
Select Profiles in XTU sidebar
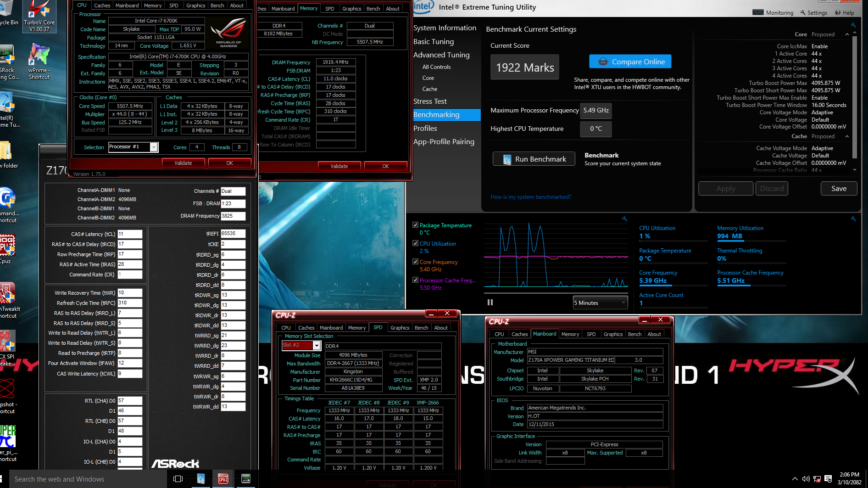tap(425, 129)
